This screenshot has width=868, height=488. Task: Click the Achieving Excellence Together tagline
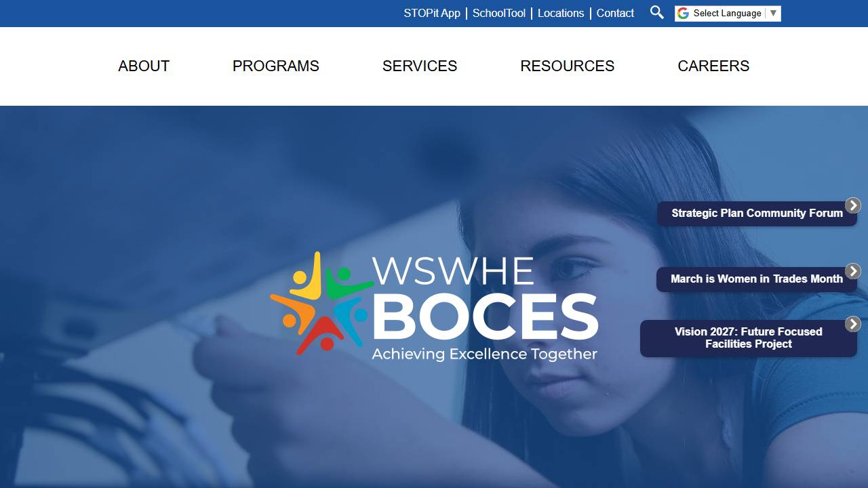[x=484, y=354]
